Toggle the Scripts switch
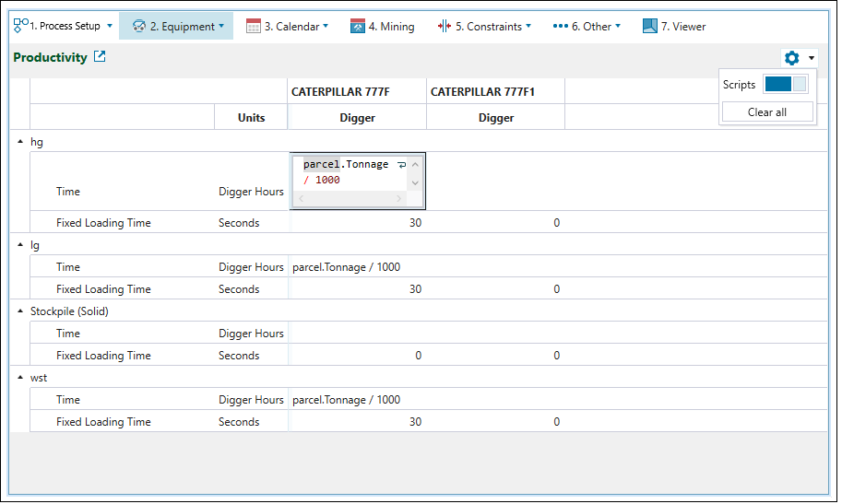This screenshot has width=842, height=504. pyautogui.click(x=785, y=84)
